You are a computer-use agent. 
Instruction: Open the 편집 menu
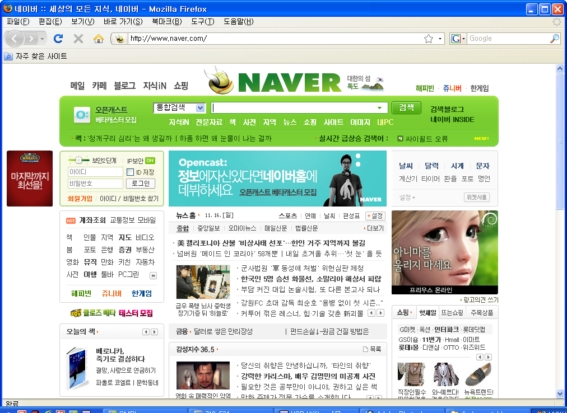[50, 22]
